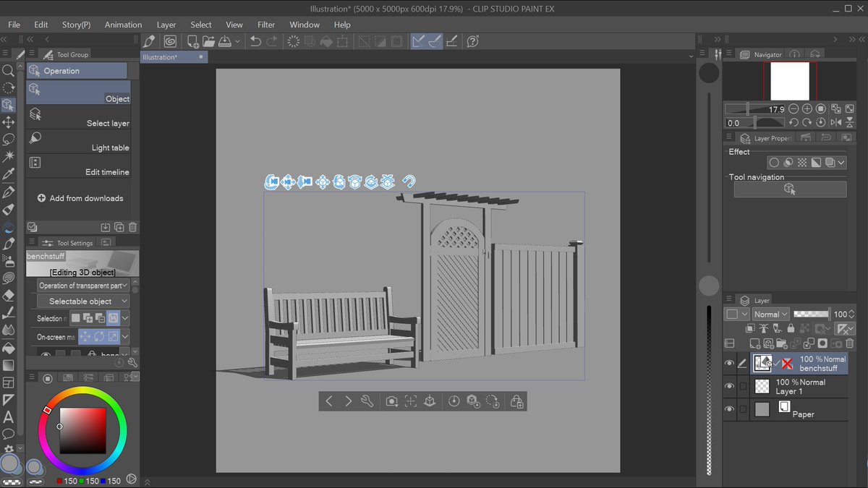This screenshot has width=868, height=488.
Task: Zoom in in Navigator panel
Action: pyautogui.click(x=807, y=108)
